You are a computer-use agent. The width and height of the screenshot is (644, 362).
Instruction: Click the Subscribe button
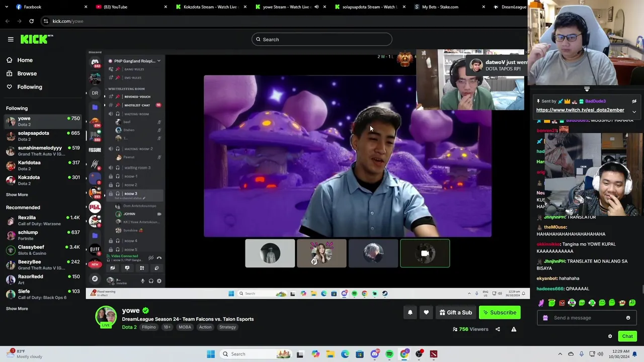point(500,313)
